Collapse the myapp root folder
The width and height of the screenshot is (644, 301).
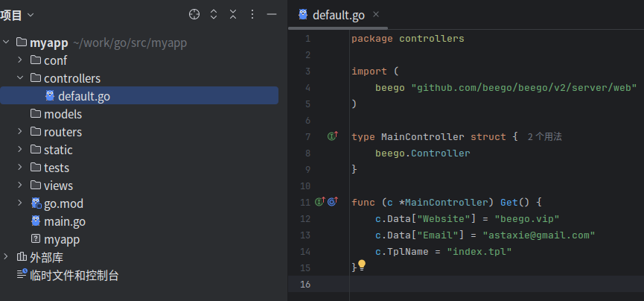(6, 42)
